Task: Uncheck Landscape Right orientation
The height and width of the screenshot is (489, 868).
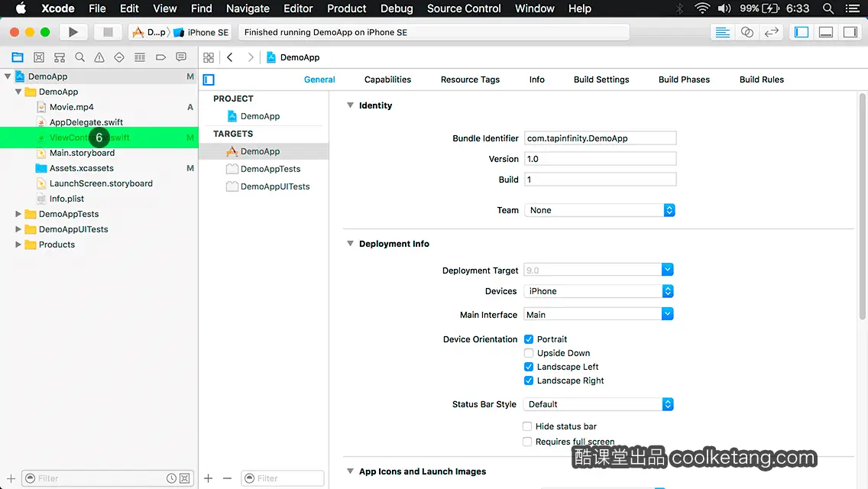Action: [x=529, y=381]
